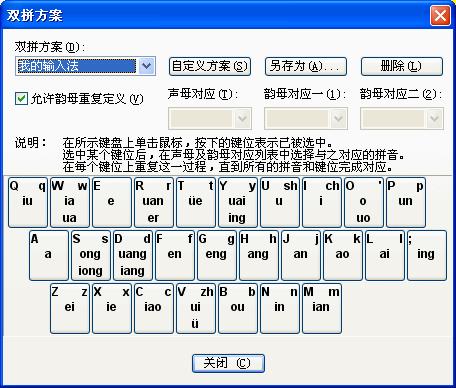Select the E key on keyboard

[112, 202]
